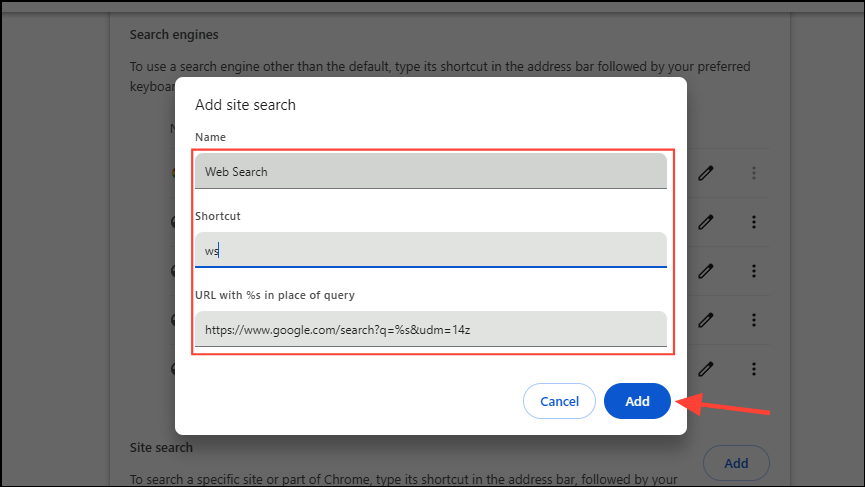Click the greyed three-dot menu in the first row
This screenshot has height=487, width=865.
click(754, 173)
